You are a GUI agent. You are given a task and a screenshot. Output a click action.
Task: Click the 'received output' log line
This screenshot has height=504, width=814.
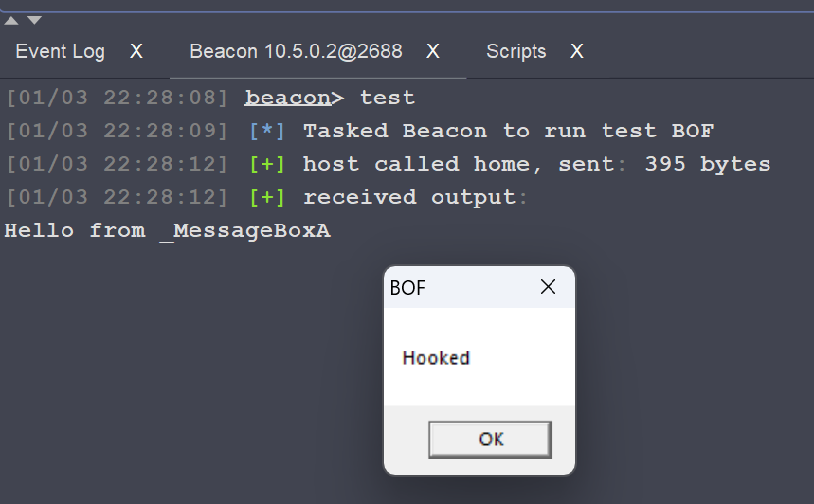[415, 197]
